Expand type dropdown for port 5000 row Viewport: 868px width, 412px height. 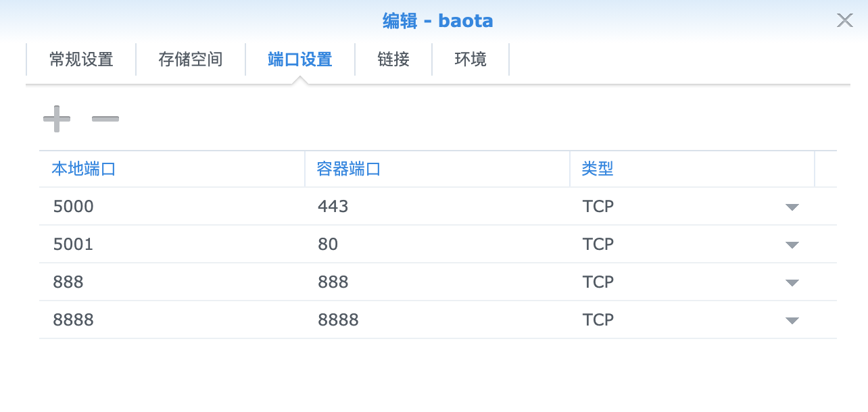[792, 207]
